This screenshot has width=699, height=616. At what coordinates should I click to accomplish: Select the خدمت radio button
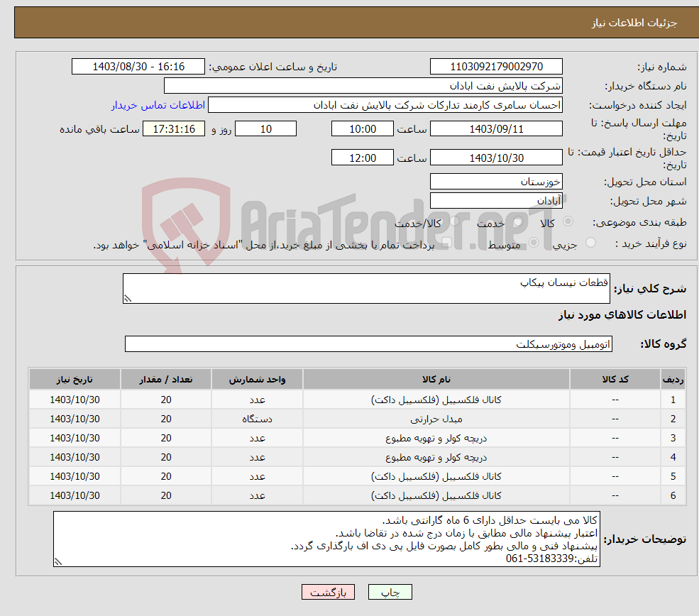click(517, 221)
